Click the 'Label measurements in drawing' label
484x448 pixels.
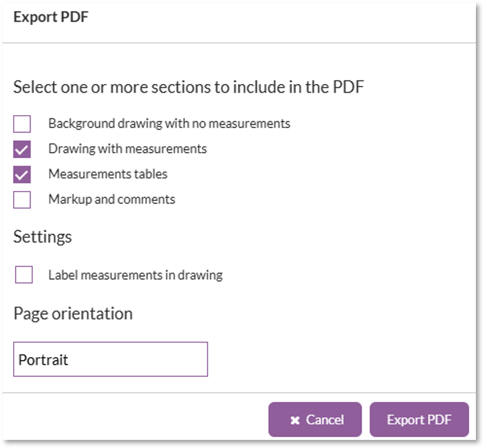click(136, 275)
